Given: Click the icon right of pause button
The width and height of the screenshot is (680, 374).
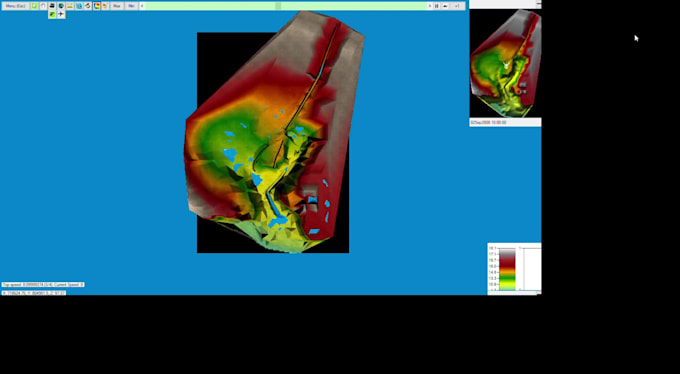Looking at the screenshot, I should click(445, 6).
